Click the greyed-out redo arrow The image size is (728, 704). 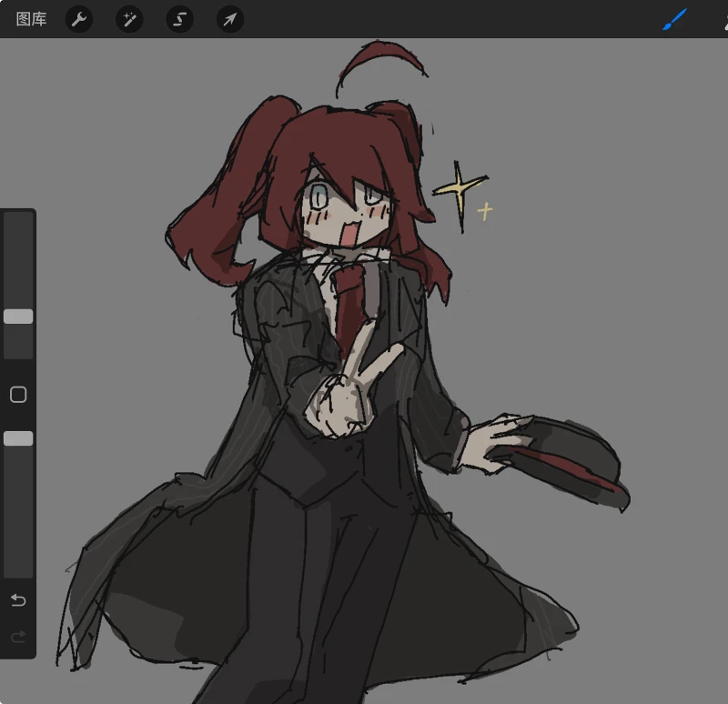[x=18, y=637]
